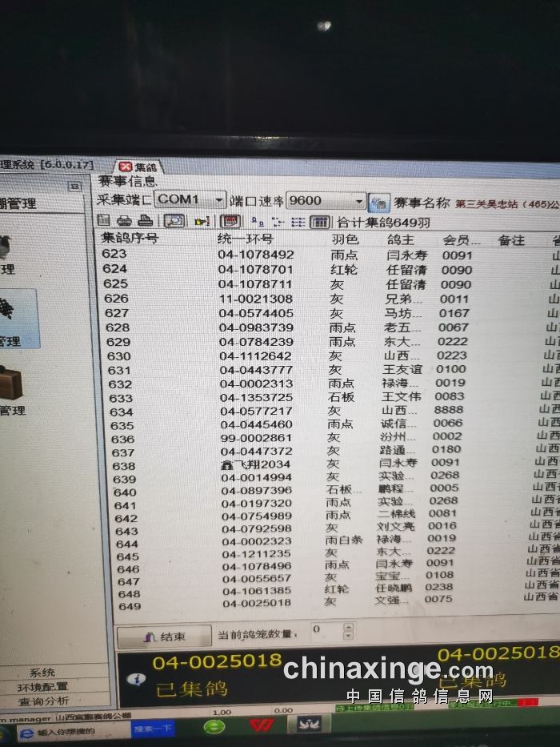
Task: Click the 搜索一下 taskbar search button
Action: 153,729
